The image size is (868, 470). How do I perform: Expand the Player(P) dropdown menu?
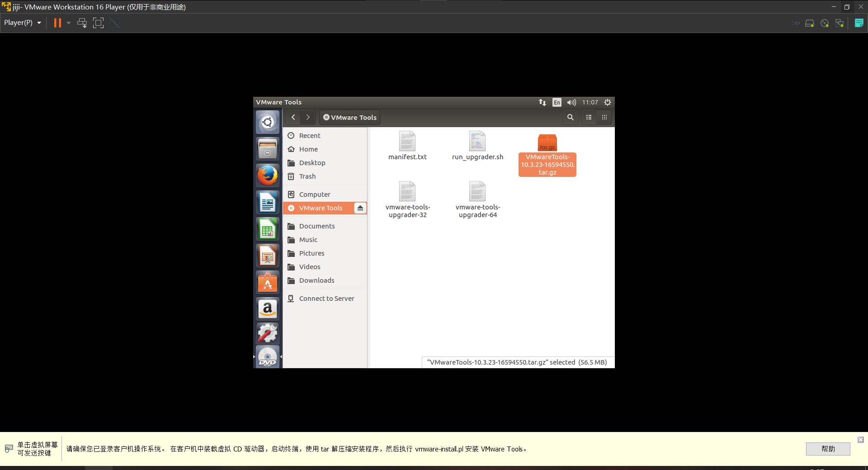pyautogui.click(x=23, y=23)
